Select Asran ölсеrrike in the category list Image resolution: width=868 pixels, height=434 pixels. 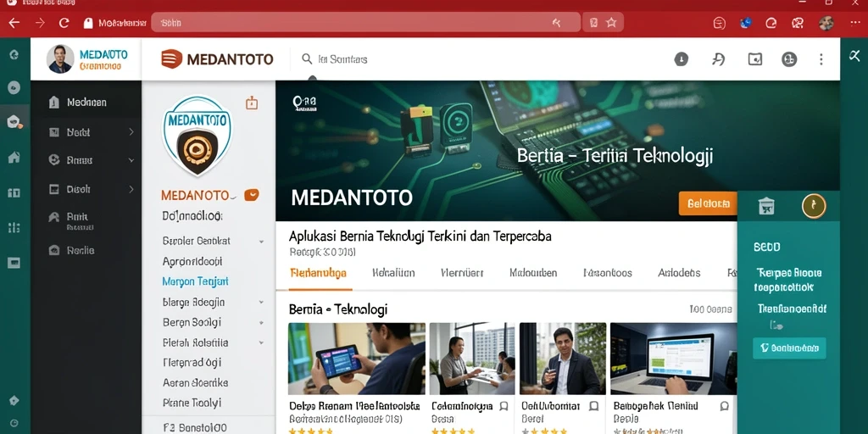[196, 382]
